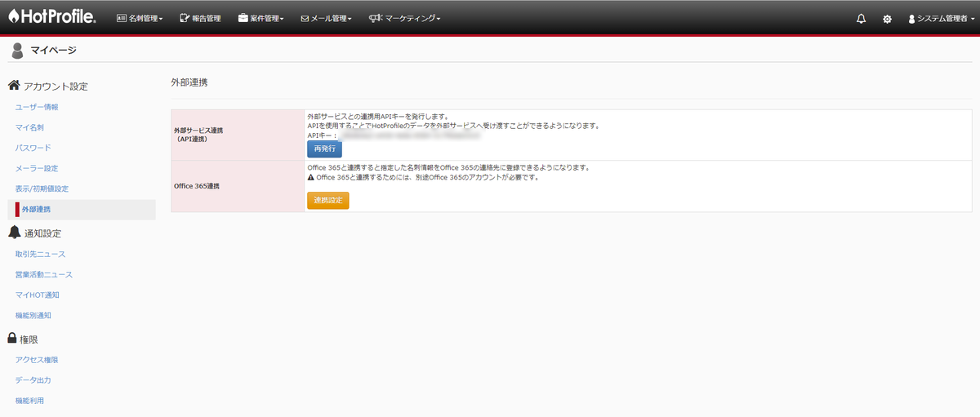Click the blurred APIキー value
Screen dimensions: 980x417
(x=408, y=135)
